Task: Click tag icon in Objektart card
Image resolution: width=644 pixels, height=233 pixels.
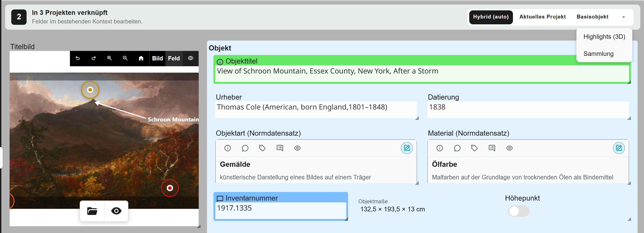Action: 262,148
